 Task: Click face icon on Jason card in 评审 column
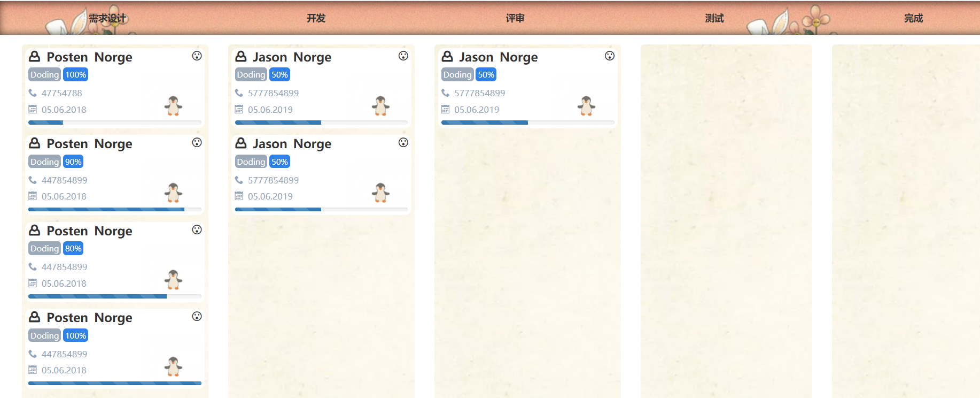610,56
